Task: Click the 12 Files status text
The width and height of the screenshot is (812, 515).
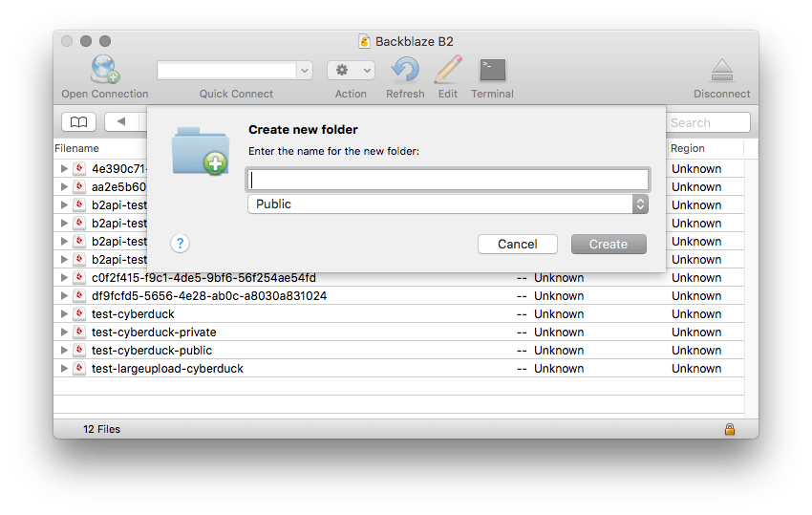Action: 101,429
